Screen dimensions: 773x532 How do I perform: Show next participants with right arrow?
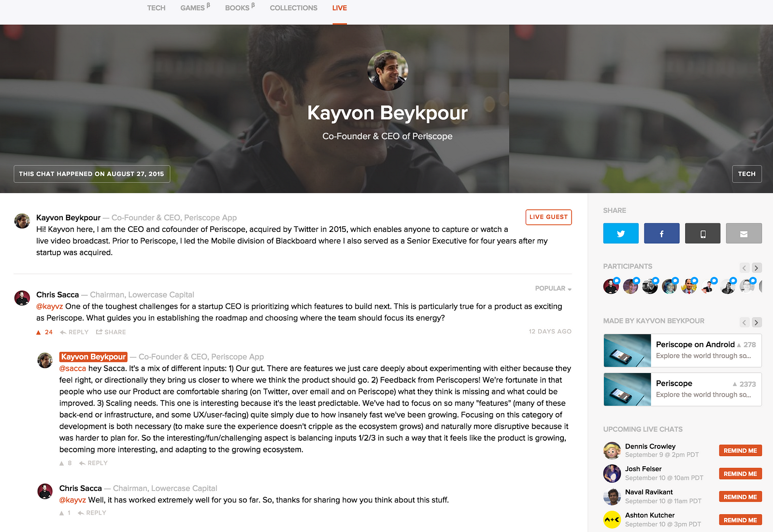[757, 268]
